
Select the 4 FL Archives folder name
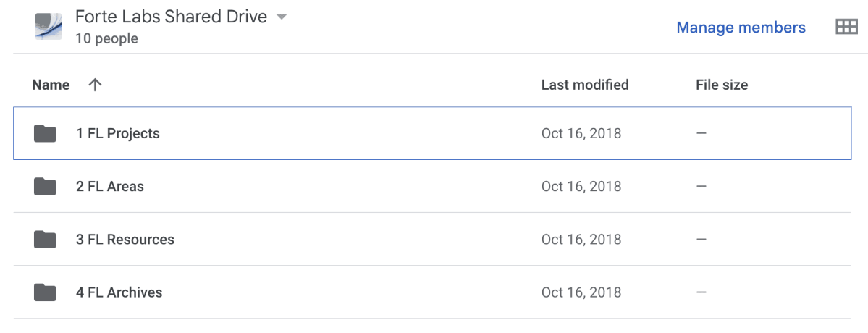tap(119, 292)
